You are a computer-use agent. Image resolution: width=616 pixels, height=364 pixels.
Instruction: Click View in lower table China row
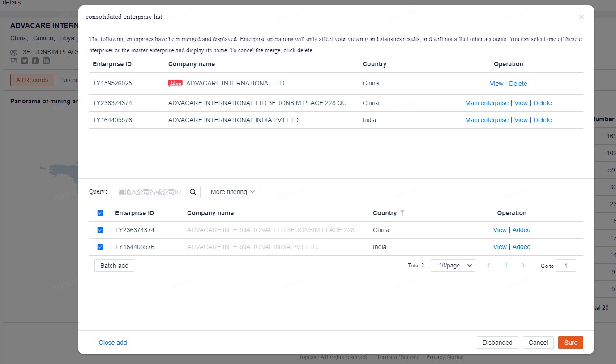500,230
